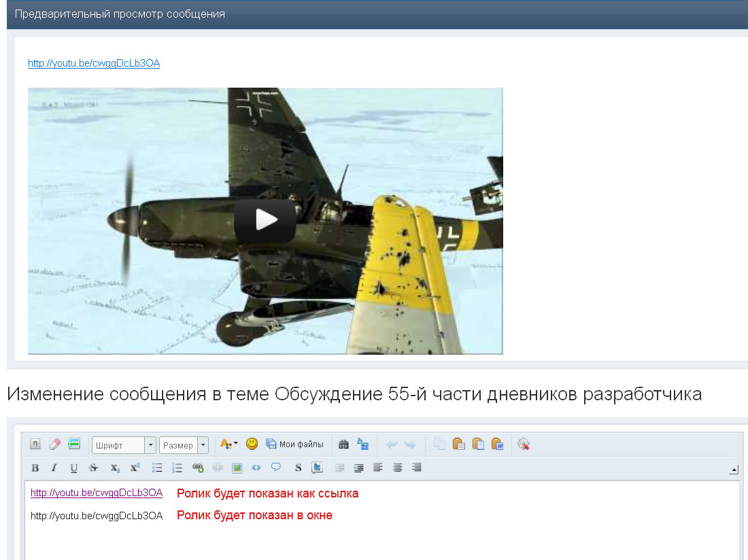Align text to the left
748x560 pixels.
click(x=378, y=468)
